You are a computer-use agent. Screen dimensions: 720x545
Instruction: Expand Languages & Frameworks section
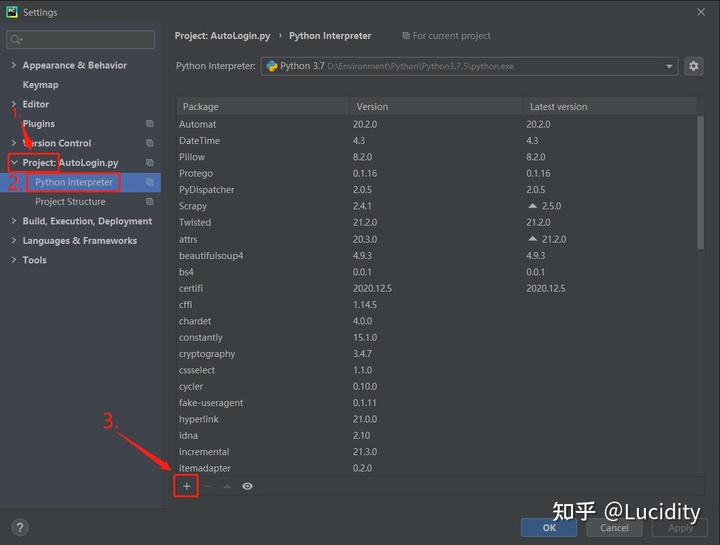[x=13, y=241]
